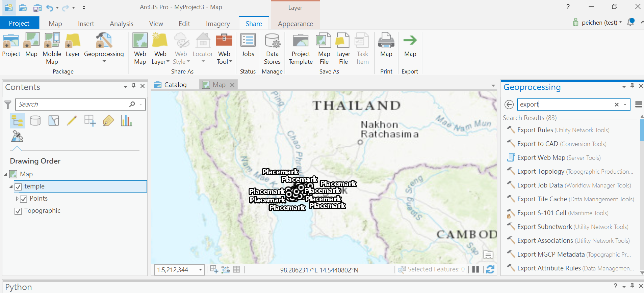The height and width of the screenshot is (293, 644).
Task: Click the Contents search field
Action: (80, 105)
